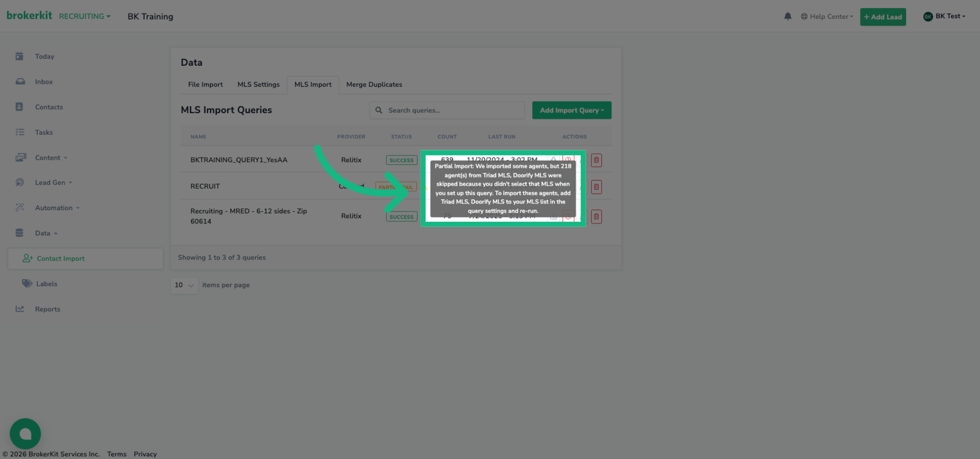Open the Merge Duplicates tab
This screenshot has width=980, height=459.
[x=374, y=85]
